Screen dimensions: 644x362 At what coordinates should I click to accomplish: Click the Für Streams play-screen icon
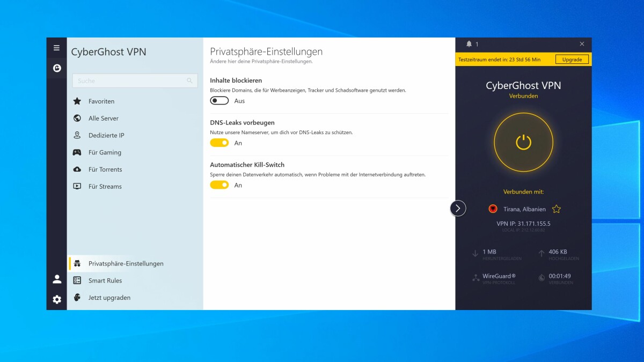[x=77, y=187]
